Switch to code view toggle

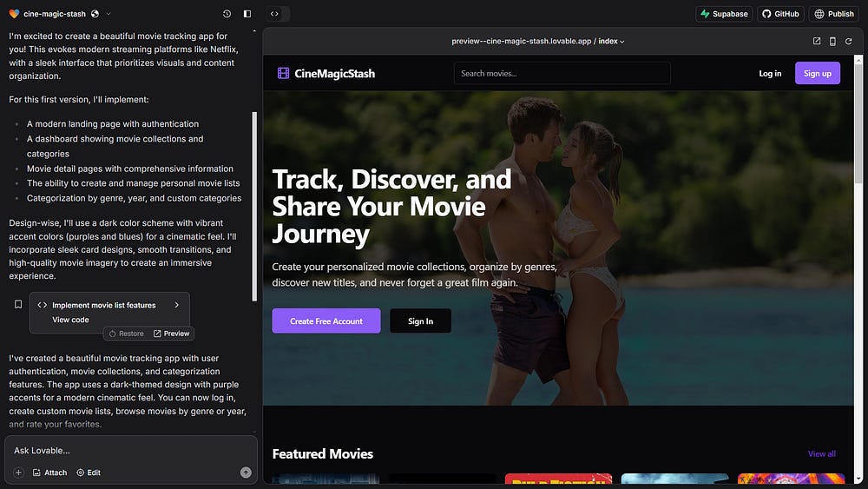click(x=274, y=14)
